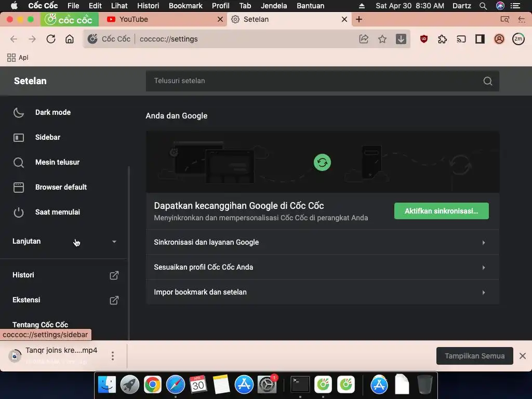The image size is (532, 399).
Task: Open Histori external link icon
Action: (114, 275)
